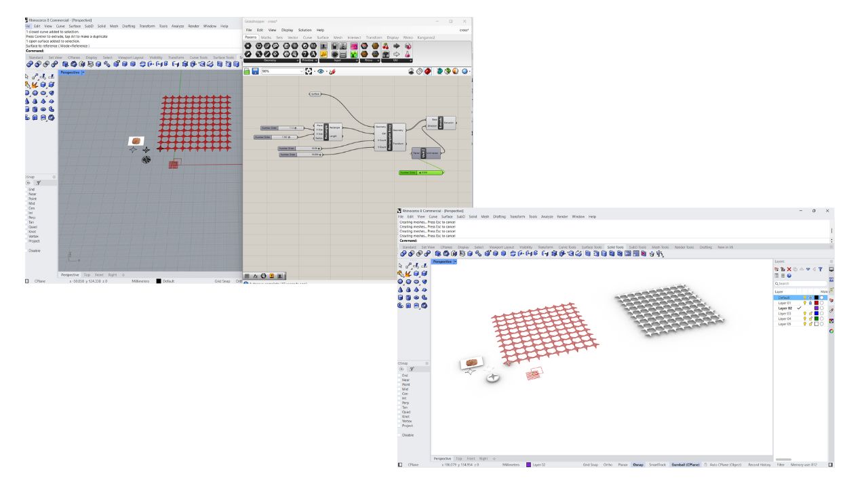This screenshot has height=488, width=868.
Task: Expand the Geometry group in Grasshopper Params ribbon
Action: tap(297, 60)
